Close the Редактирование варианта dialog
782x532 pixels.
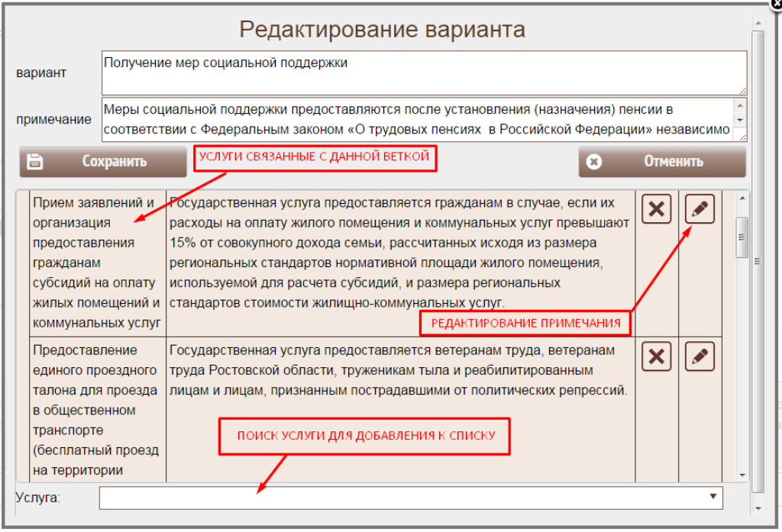(x=777, y=3)
